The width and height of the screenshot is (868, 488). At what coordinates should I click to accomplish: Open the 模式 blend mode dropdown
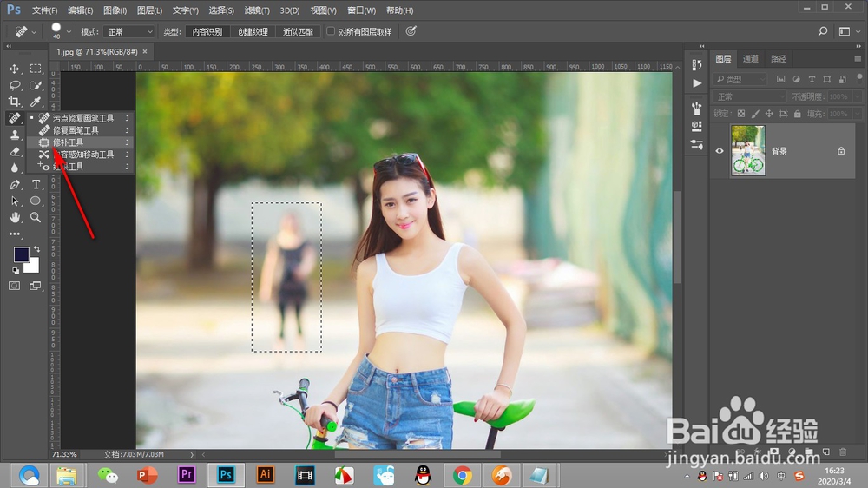click(x=128, y=31)
